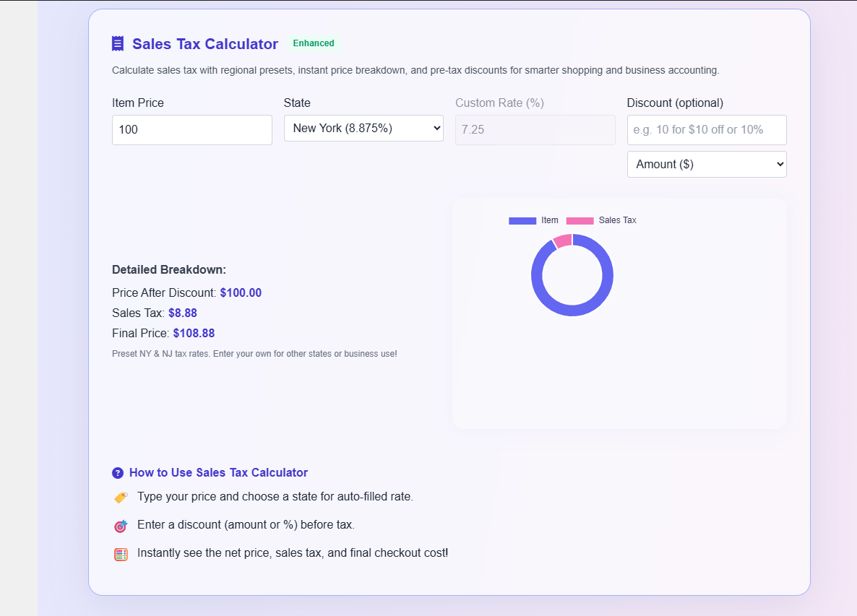Click the question mark help icon
The height and width of the screenshot is (616, 857).
[x=118, y=473]
